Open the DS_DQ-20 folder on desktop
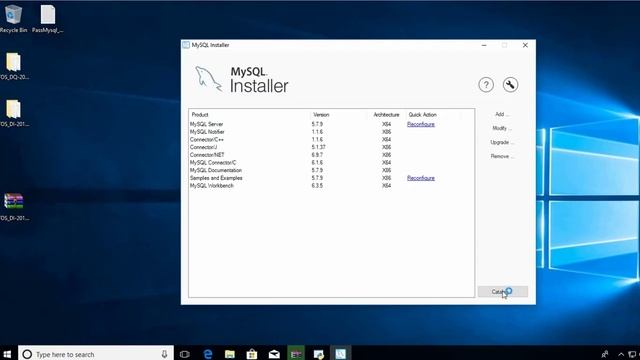The width and height of the screenshot is (640, 360). click(x=13, y=66)
